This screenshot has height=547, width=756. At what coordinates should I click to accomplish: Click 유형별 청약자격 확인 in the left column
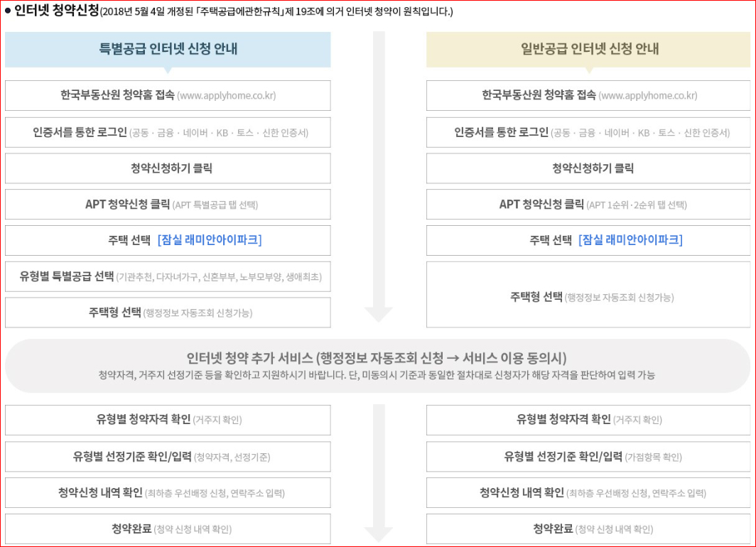[x=168, y=420]
